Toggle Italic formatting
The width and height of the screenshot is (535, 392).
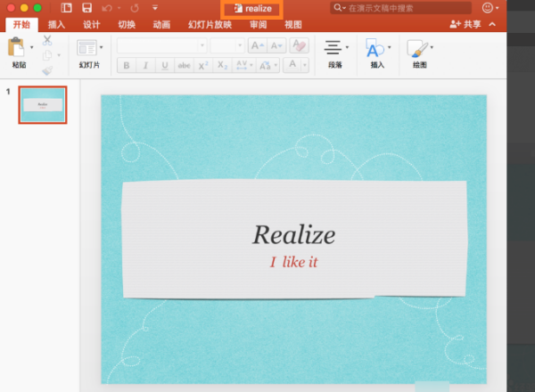[x=145, y=65]
